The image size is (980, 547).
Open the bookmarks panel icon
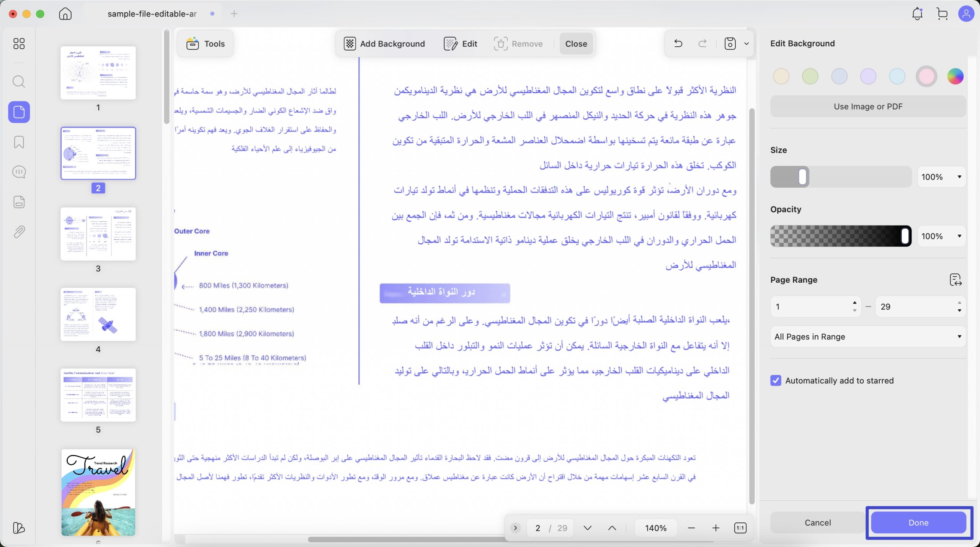click(x=19, y=142)
